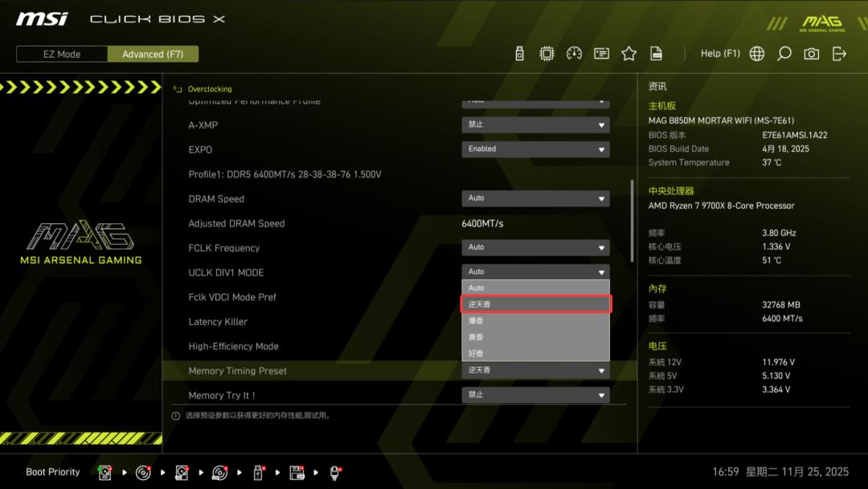The height and width of the screenshot is (489, 868).
Task: Open language selection globe icon
Action: 757,54
